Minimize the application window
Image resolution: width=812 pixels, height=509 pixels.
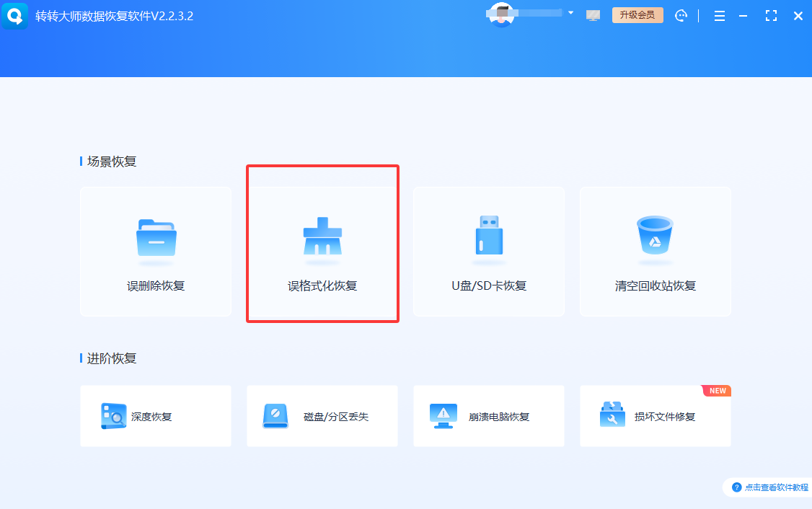click(743, 16)
